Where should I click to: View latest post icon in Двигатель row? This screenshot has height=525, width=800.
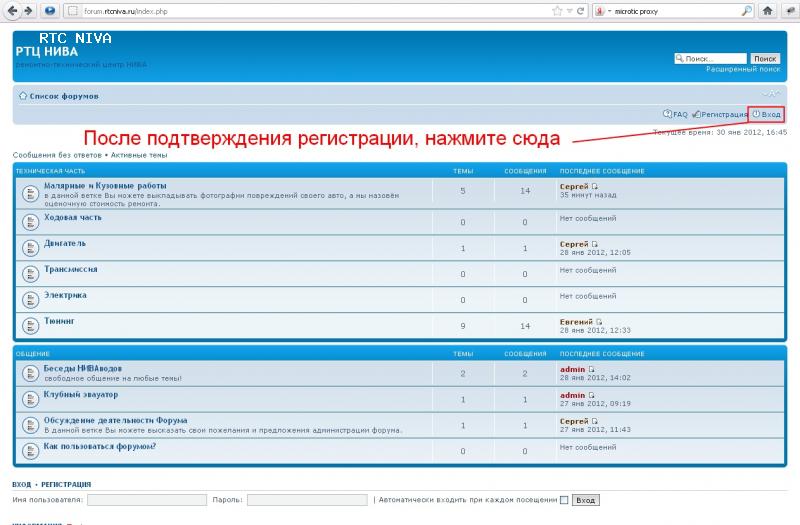[594, 244]
